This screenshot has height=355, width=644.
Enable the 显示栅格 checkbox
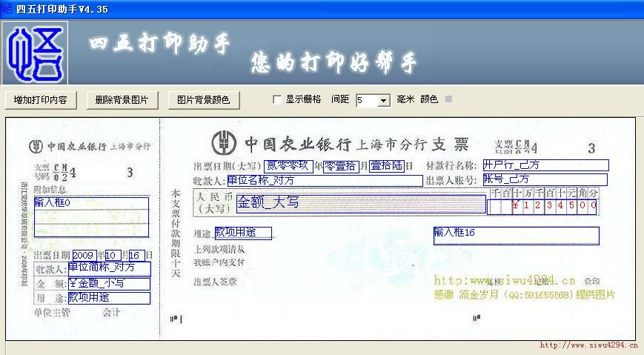click(278, 99)
